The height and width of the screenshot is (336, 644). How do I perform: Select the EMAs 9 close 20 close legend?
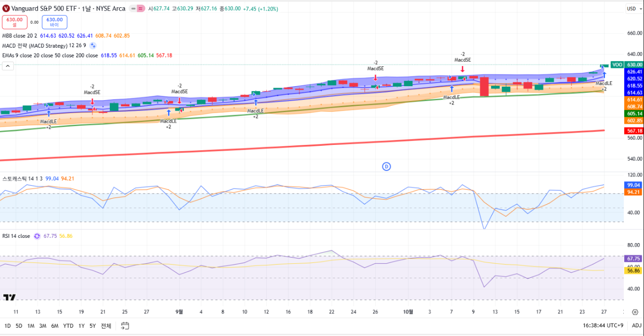click(50, 55)
